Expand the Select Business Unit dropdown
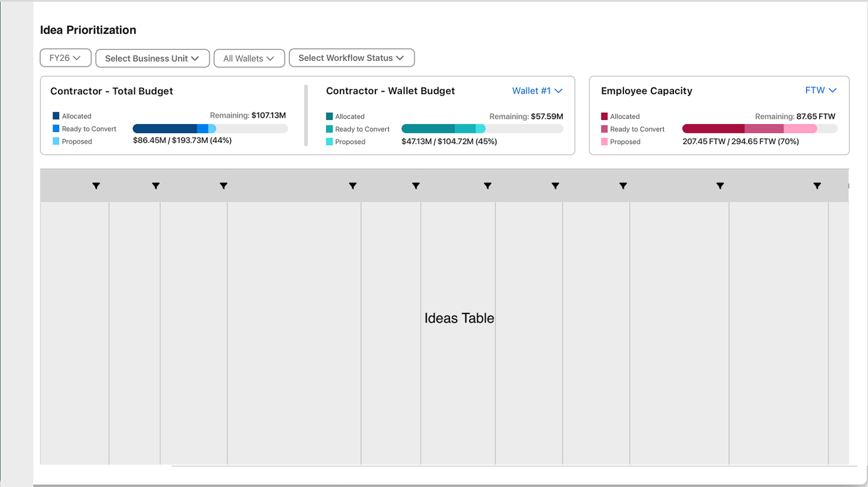This screenshot has height=487, width=868. click(x=152, y=58)
